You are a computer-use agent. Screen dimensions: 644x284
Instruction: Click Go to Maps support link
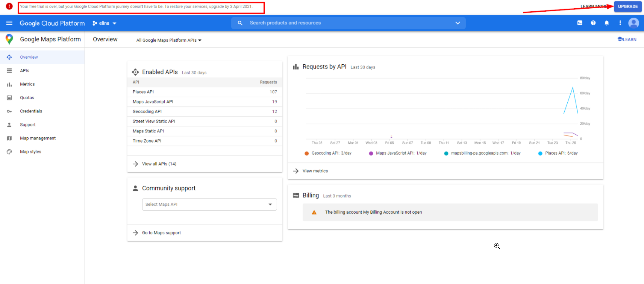(161, 233)
